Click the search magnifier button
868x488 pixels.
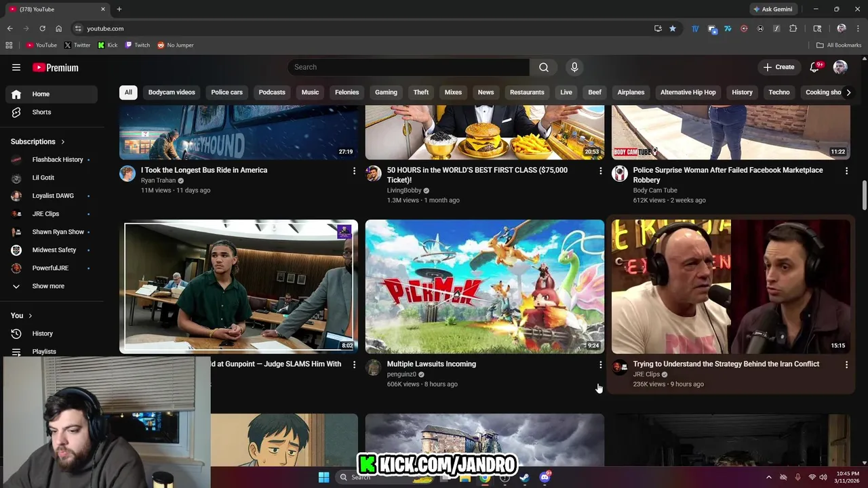544,67
